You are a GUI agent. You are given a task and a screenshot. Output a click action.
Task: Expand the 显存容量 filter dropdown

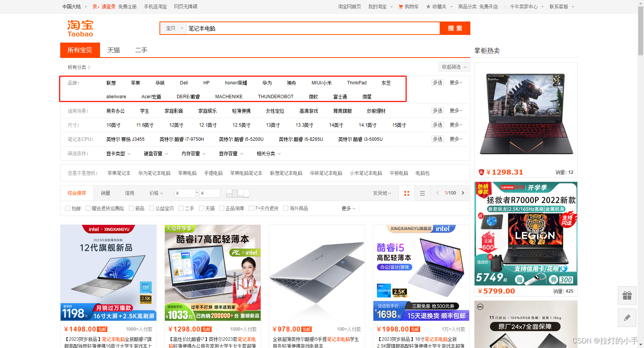point(231,153)
